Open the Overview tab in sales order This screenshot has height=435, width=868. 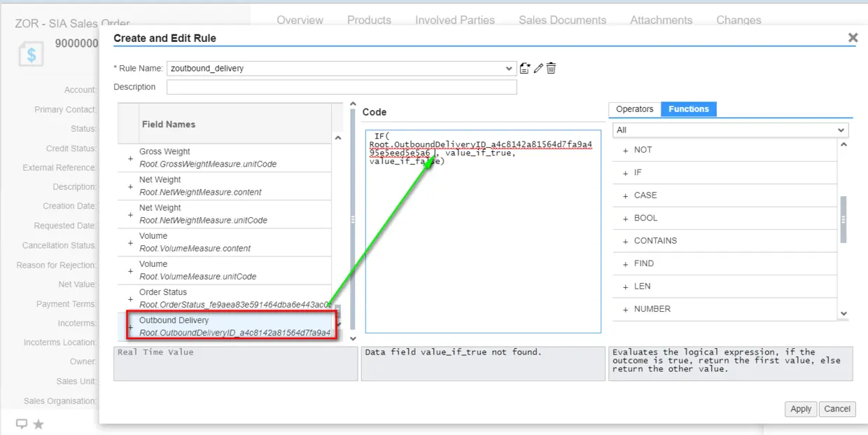coord(300,20)
